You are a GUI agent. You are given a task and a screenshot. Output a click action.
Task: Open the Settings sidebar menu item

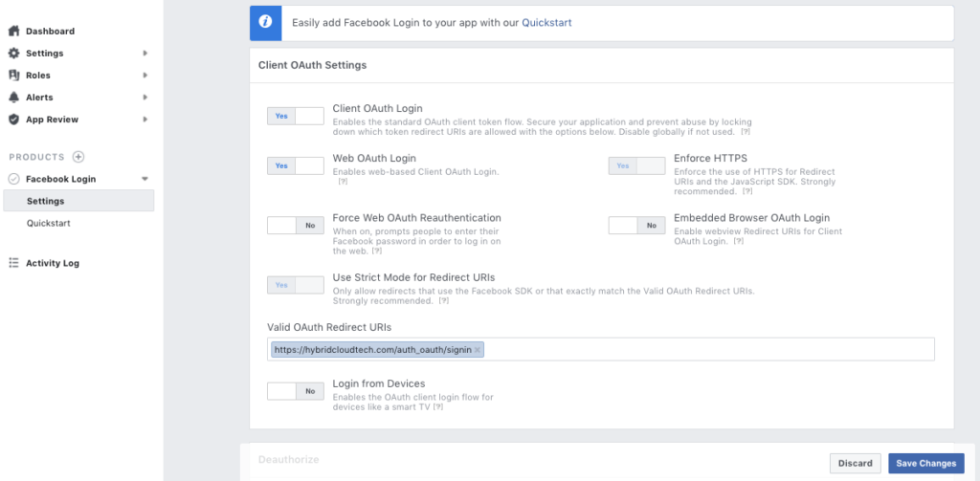pos(44,54)
